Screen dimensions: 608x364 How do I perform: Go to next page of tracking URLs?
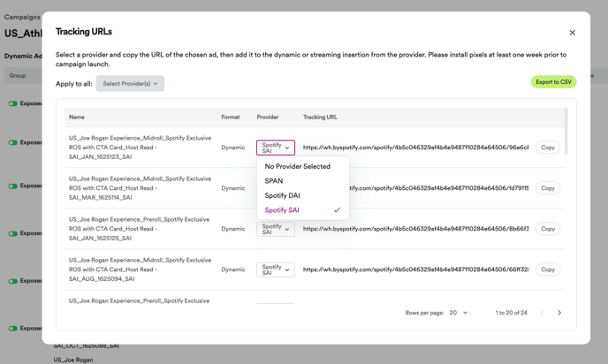pos(559,313)
